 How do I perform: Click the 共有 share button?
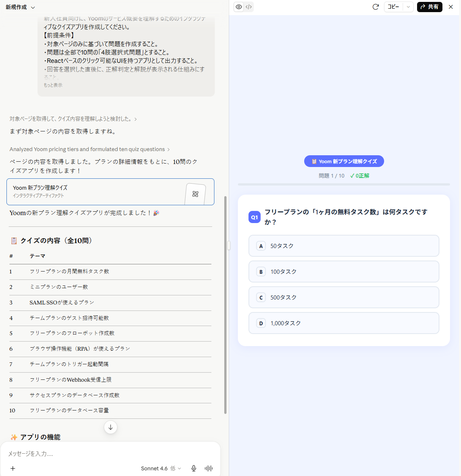(x=430, y=7)
